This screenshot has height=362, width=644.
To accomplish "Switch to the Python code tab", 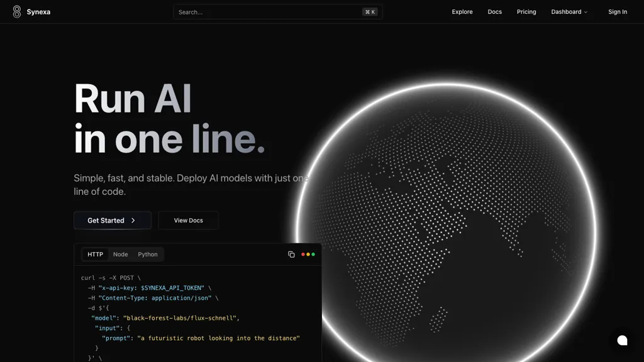I will (x=147, y=255).
